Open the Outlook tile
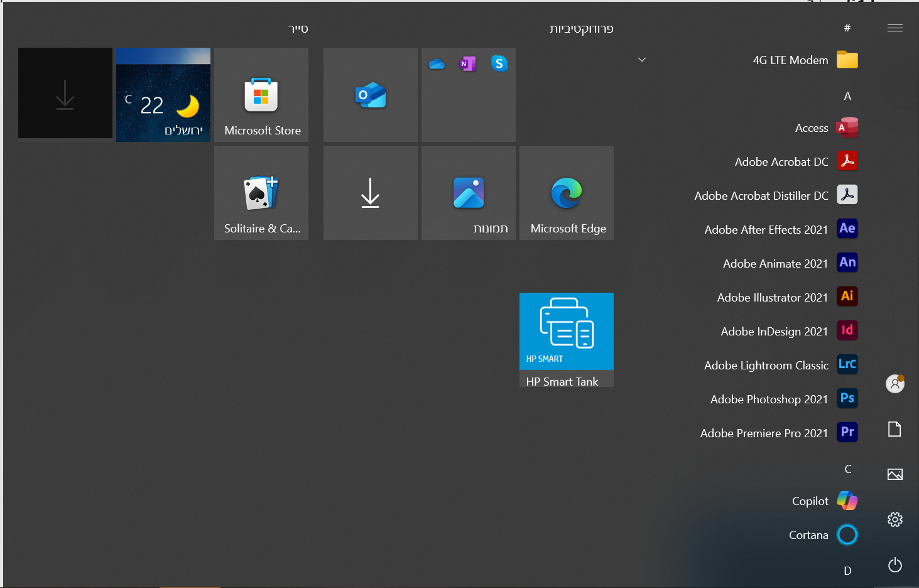919x588 pixels. point(371,95)
